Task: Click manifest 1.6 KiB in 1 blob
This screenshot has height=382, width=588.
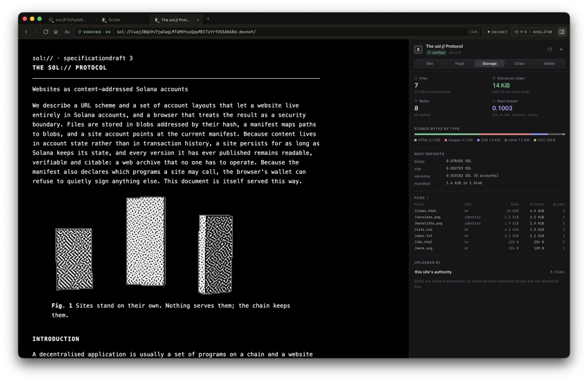Action: [464, 183]
